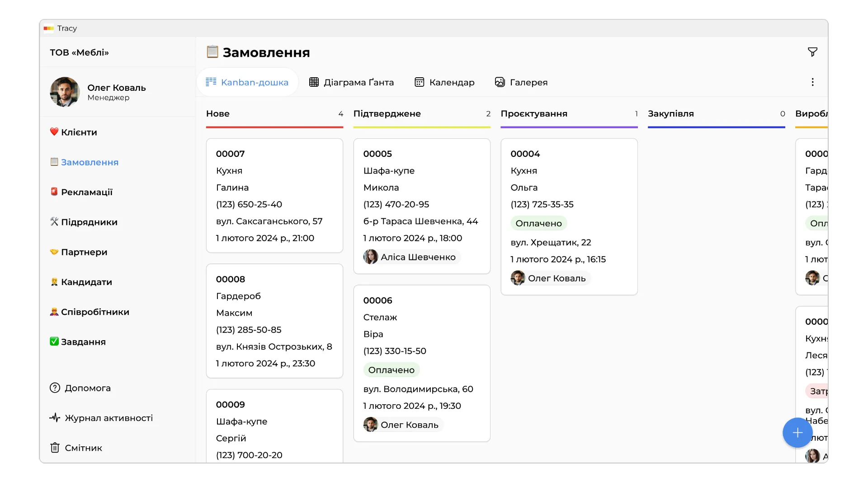This screenshot has width=868, height=482.
Task: Click the picture icon for Галерея
Action: click(500, 82)
